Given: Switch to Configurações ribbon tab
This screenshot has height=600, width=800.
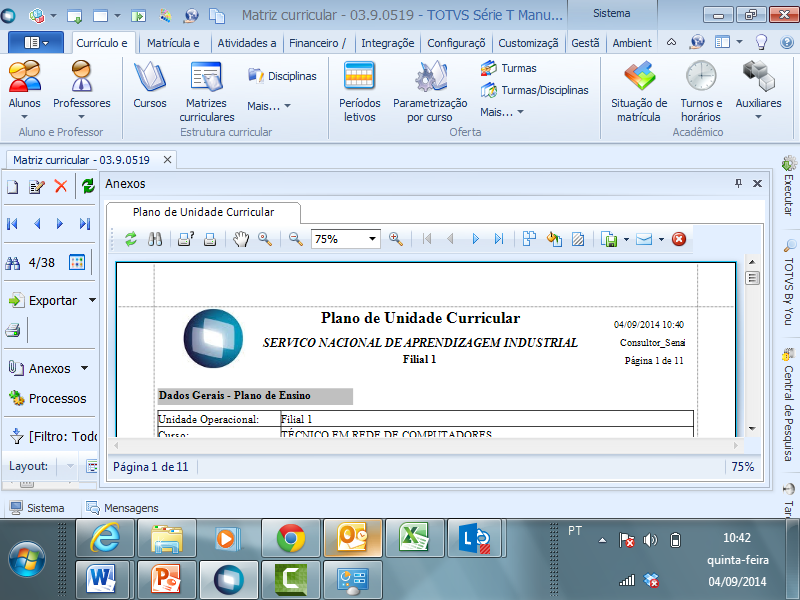Looking at the screenshot, I should pyautogui.click(x=456, y=43).
